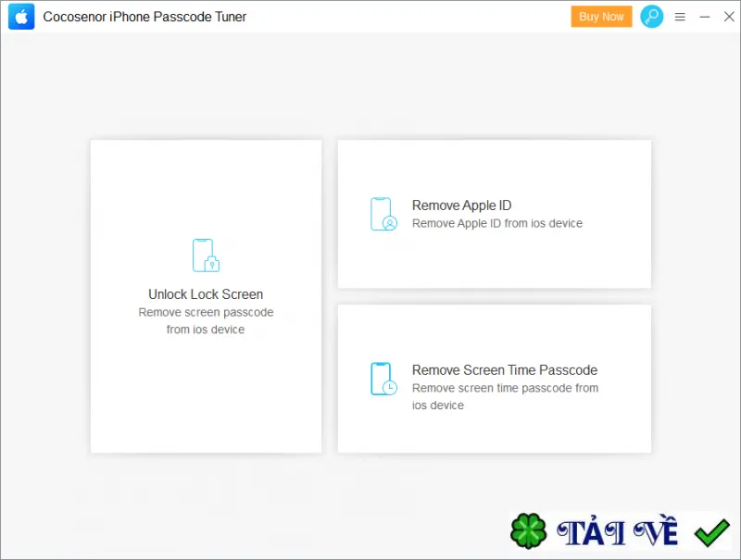Select the Unlock Lock Screen title

(206, 294)
